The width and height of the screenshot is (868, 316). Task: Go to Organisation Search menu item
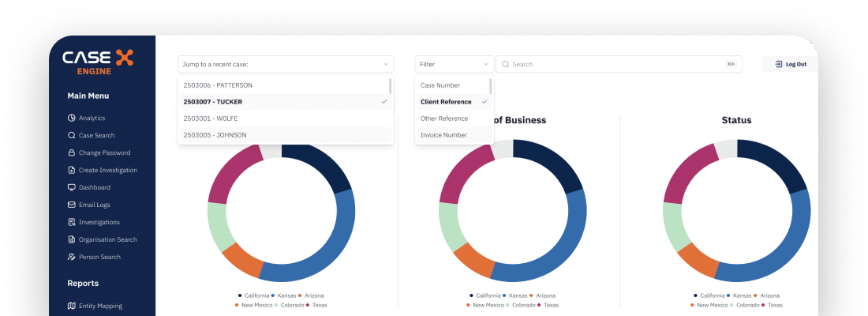pyautogui.click(x=107, y=239)
